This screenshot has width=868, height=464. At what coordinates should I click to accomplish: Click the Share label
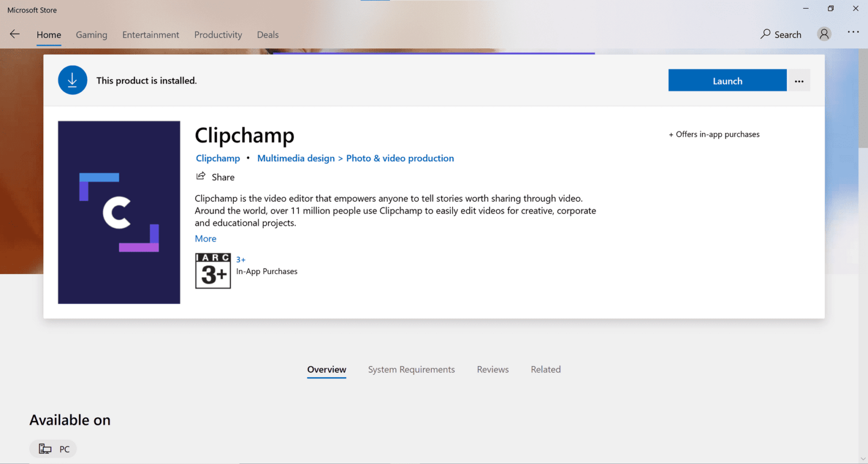[223, 177]
